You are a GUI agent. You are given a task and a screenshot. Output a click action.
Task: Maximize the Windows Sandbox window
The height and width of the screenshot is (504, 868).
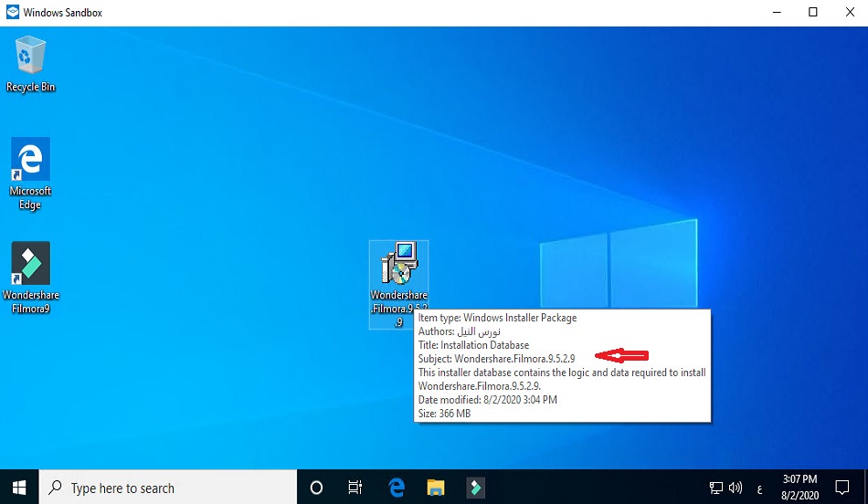pos(812,13)
